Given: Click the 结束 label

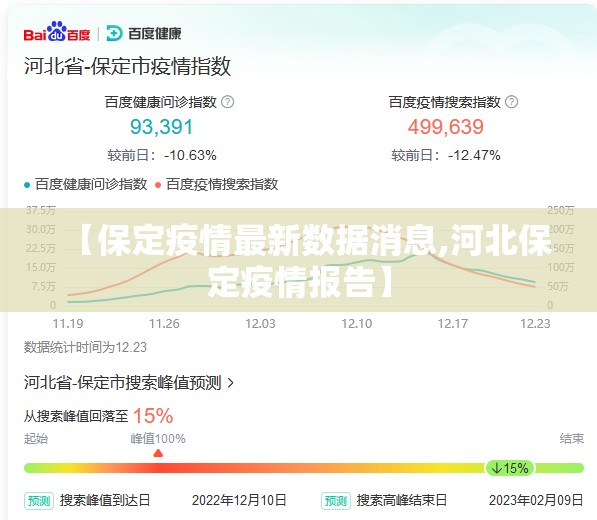Looking at the screenshot, I should point(571,439).
